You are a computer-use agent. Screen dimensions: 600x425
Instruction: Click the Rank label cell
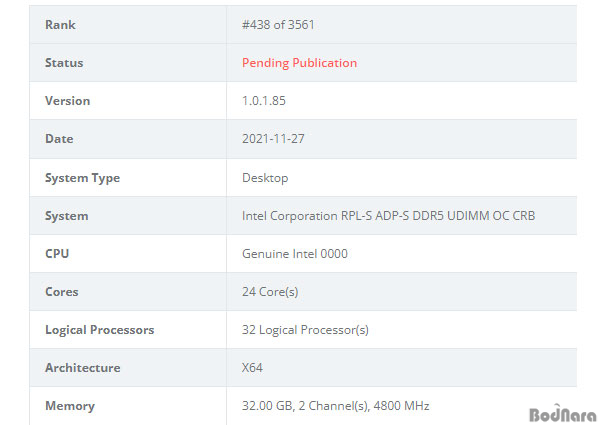(x=60, y=25)
